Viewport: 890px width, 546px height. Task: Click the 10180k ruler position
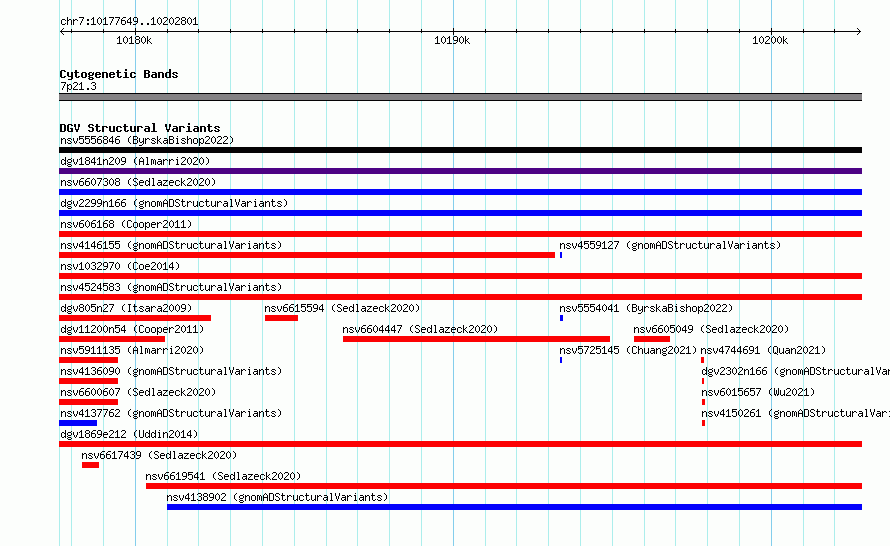(x=134, y=40)
